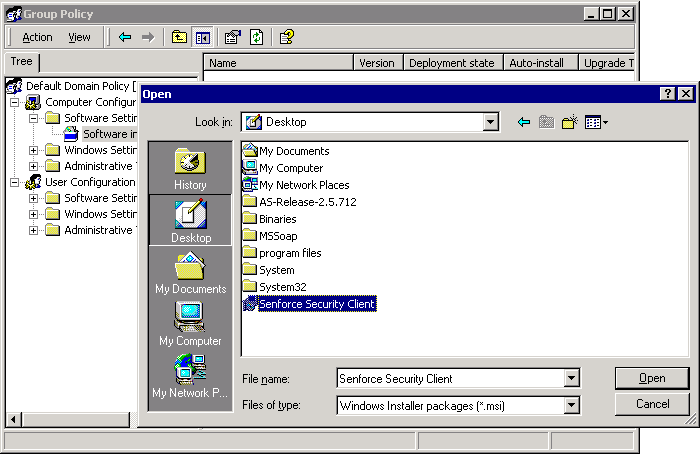
Task: Click the Refresh toolbar icon
Action: pyautogui.click(x=256, y=37)
